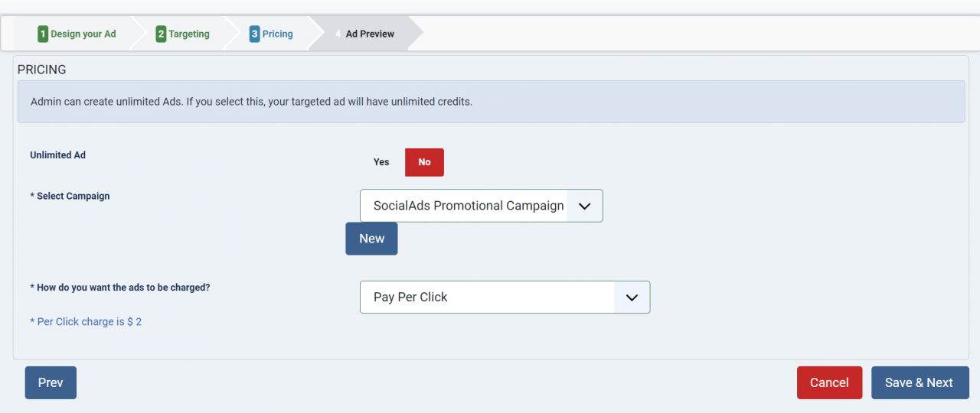
Task: Open the SocialAds Promotional Campaign dropdown
Action: [x=469, y=206]
